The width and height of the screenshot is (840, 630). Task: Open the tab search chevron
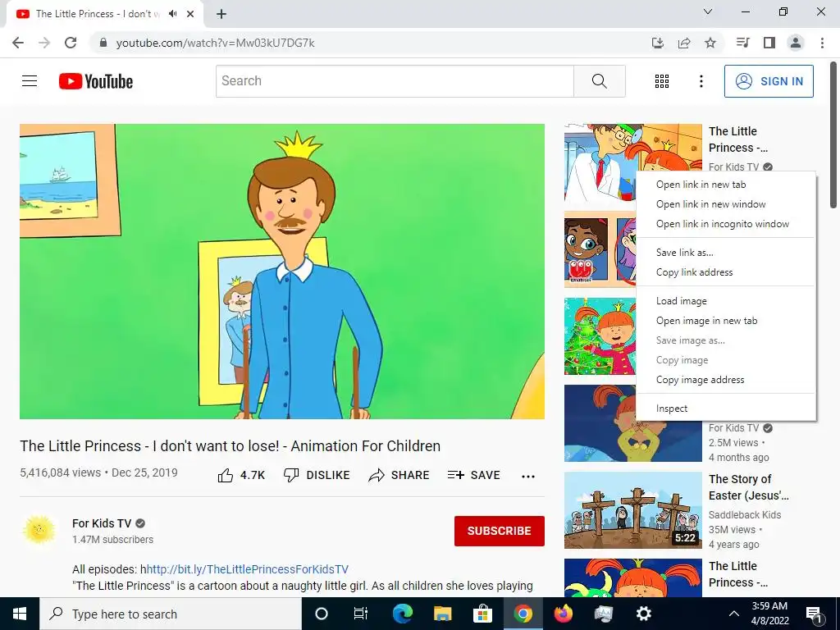(708, 11)
